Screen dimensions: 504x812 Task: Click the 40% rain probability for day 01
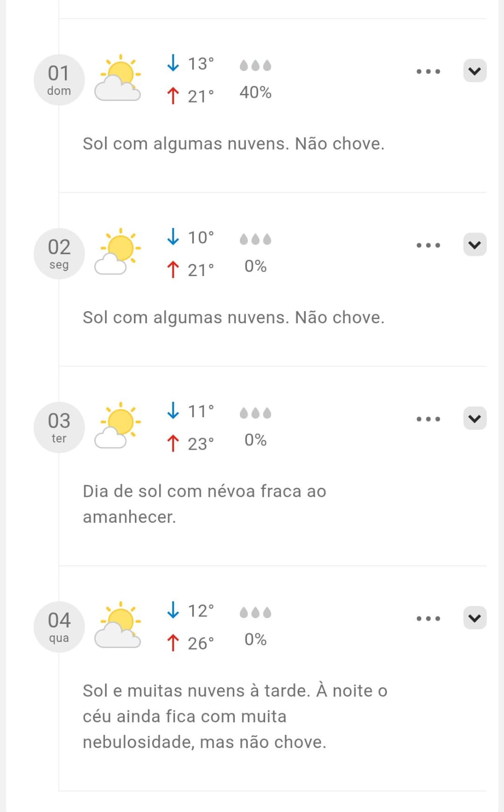pos(256,92)
